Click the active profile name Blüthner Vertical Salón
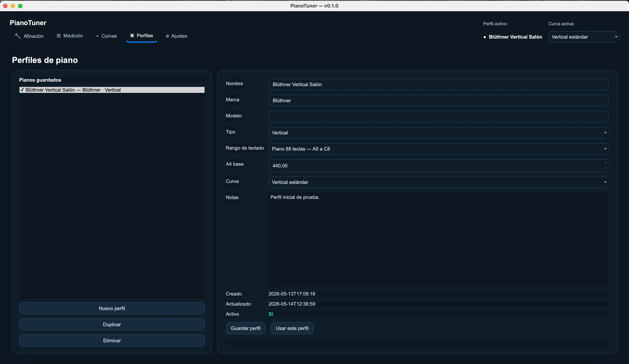 coord(515,37)
